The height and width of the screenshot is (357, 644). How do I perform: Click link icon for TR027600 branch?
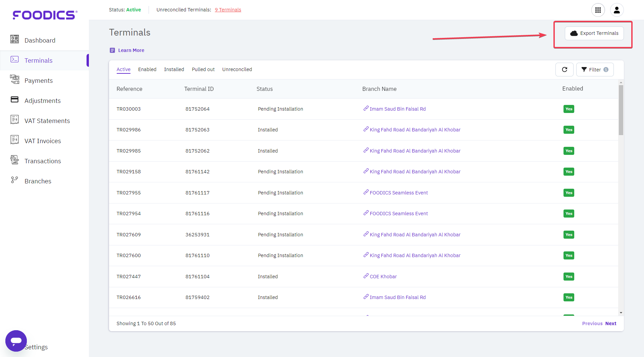point(366,255)
